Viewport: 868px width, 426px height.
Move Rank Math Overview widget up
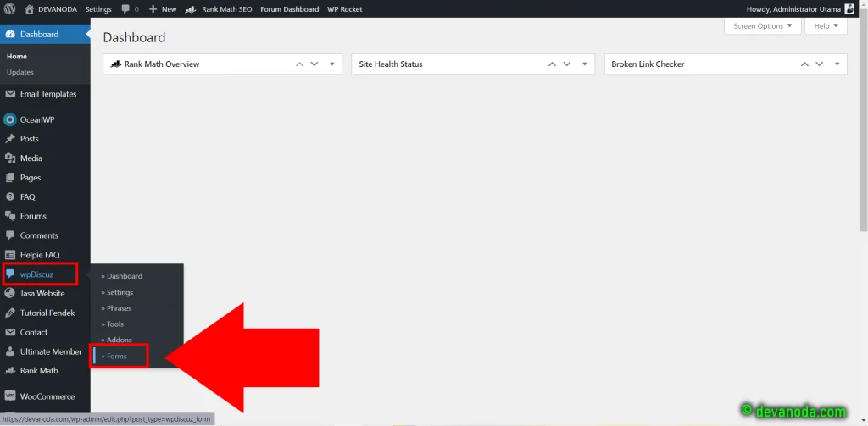point(299,64)
